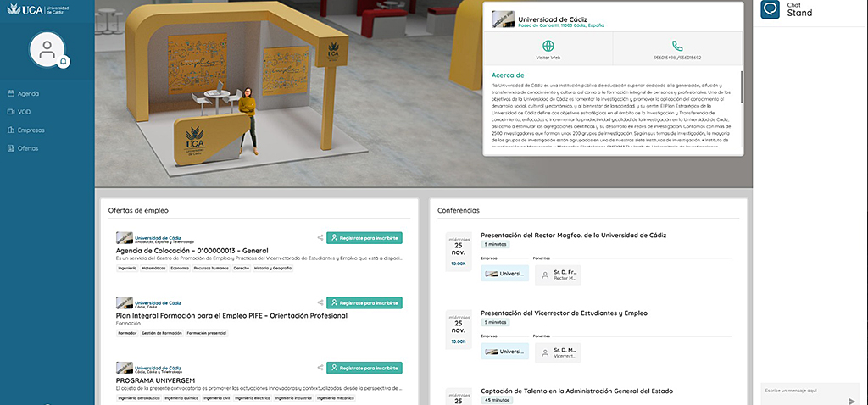Click share icon for Plan Integral PIFE offer
This screenshot has width=868, height=405.
[x=320, y=302]
